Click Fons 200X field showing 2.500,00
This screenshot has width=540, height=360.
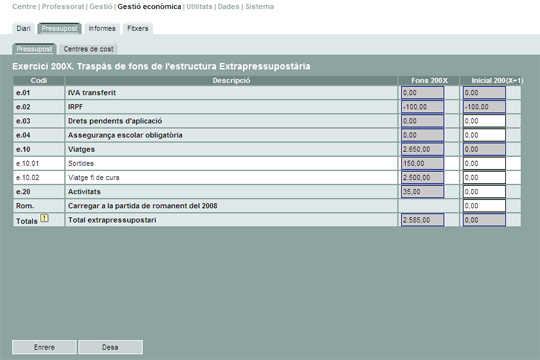423,177
